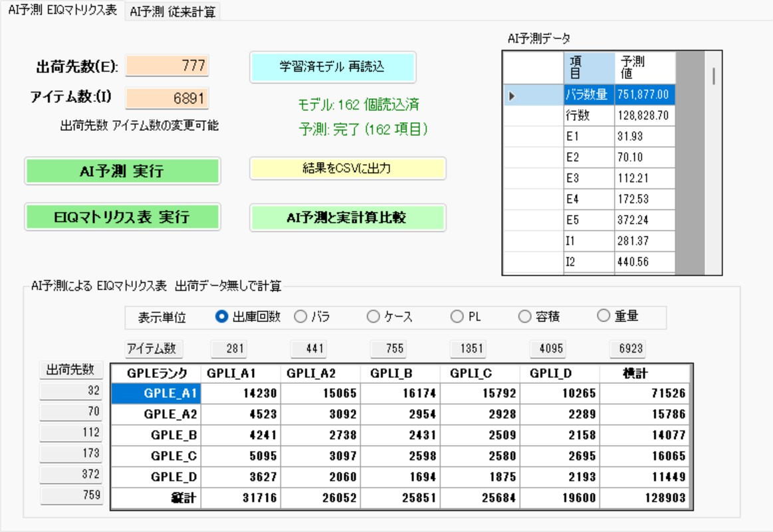The height and width of the screenshot is (532, 773).
Task: Click the EIQマトリクス表 実行 button
Action: tap(122, 217)
